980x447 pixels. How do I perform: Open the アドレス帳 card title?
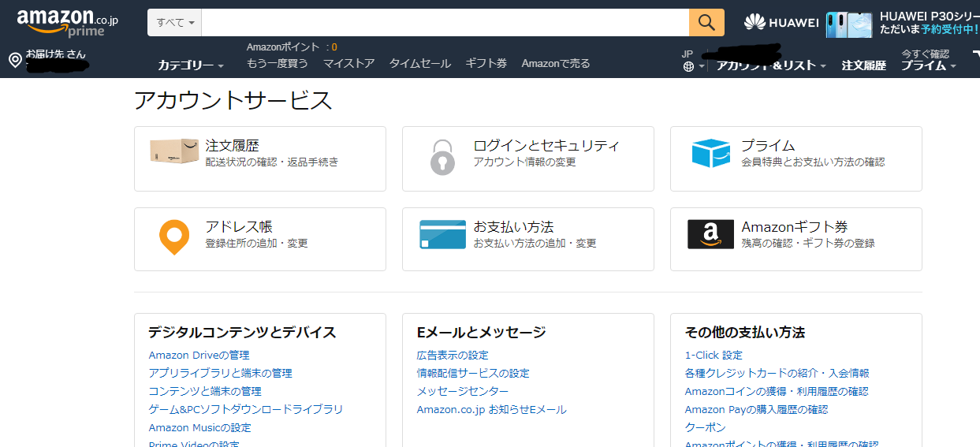pyautogui.click(x=239, y=227)
